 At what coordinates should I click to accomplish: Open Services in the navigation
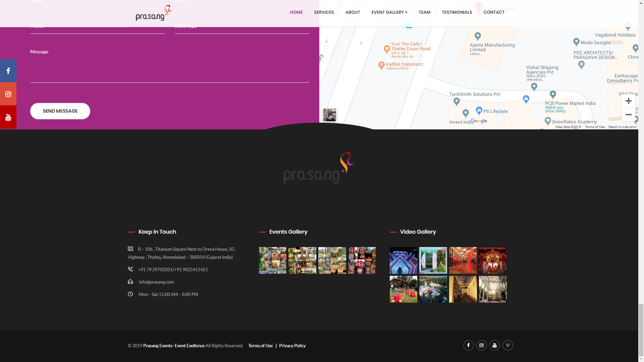click(x=324, y=12)
